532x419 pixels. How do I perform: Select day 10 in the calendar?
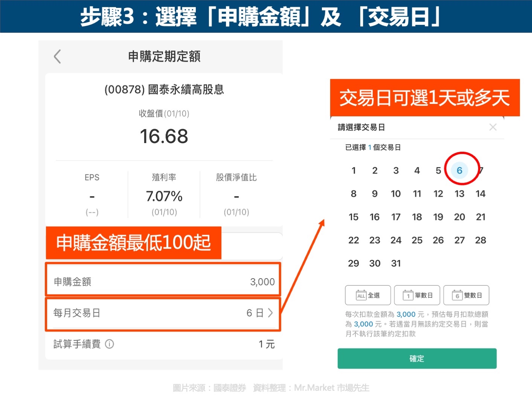396,194
